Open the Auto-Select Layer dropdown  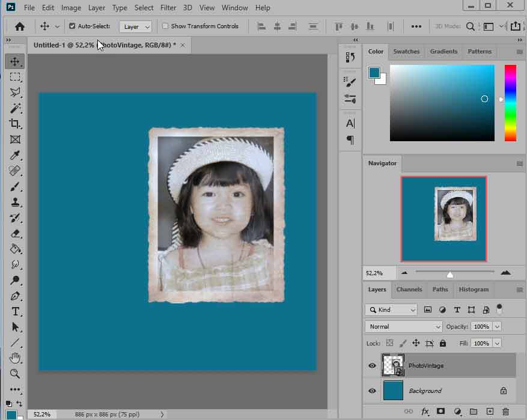pyautogui.click(x=135, y=26)
